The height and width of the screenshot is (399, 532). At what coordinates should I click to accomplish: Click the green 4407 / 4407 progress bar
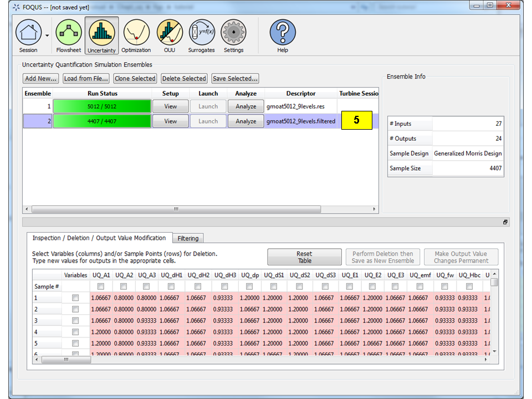coord(103,120)
